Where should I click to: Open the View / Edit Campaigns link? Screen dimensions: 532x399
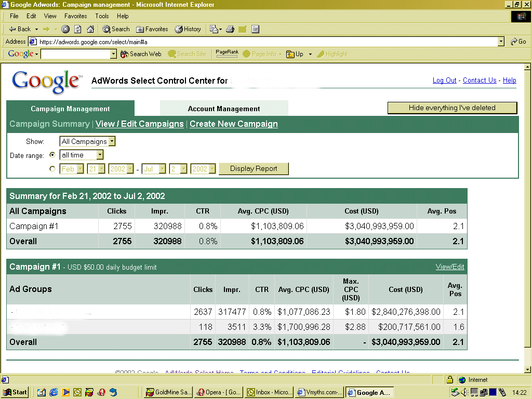139,124
